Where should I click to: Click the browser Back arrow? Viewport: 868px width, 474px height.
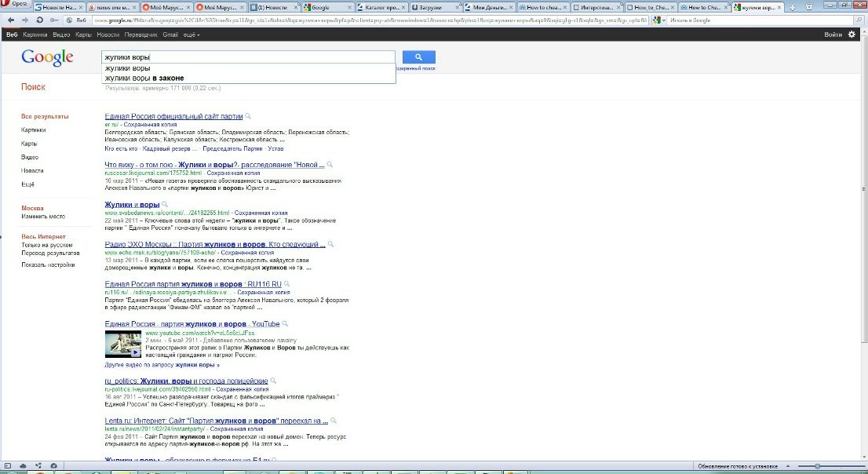pos(11,20)
